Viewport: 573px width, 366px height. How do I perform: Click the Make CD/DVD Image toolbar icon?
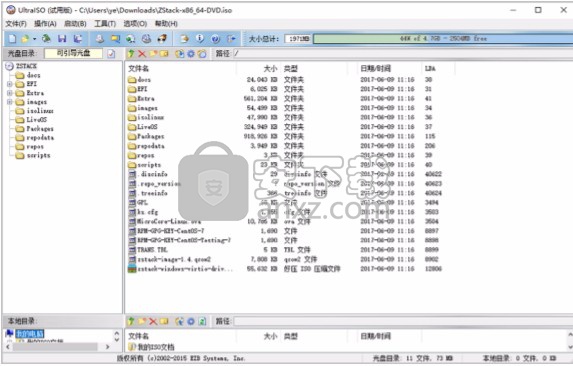[100, 38]
